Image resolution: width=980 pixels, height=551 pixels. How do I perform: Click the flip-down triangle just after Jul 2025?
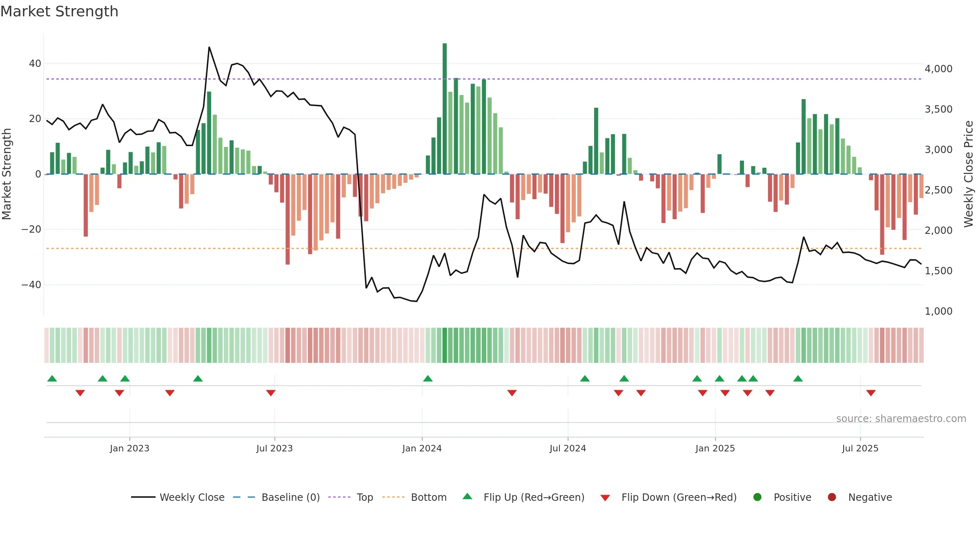[x=871, y=393]
